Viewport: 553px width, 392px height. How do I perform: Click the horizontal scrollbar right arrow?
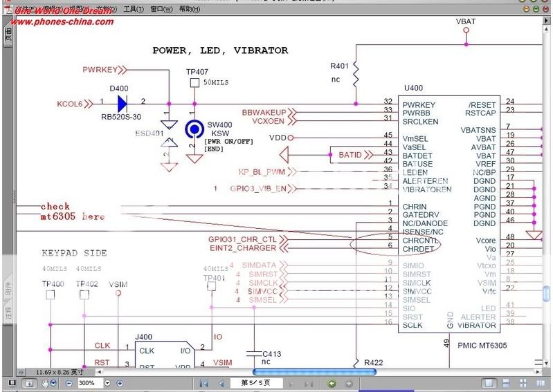(x=538, y=371)
